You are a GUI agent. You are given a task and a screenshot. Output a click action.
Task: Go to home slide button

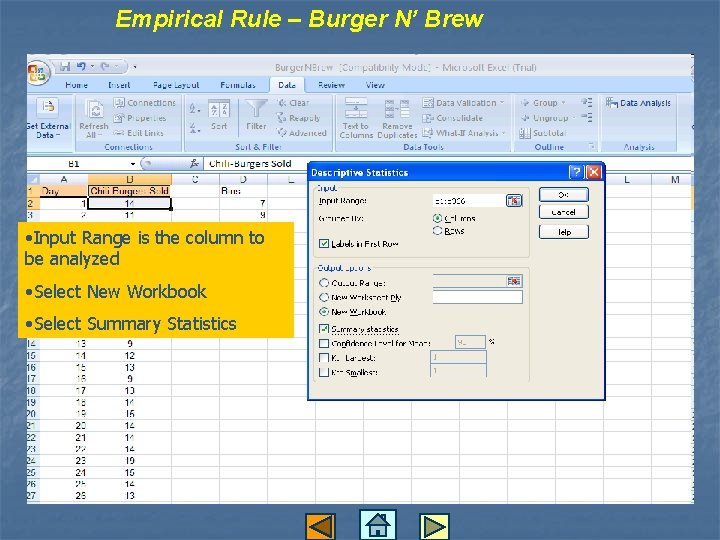pos(378,524)
